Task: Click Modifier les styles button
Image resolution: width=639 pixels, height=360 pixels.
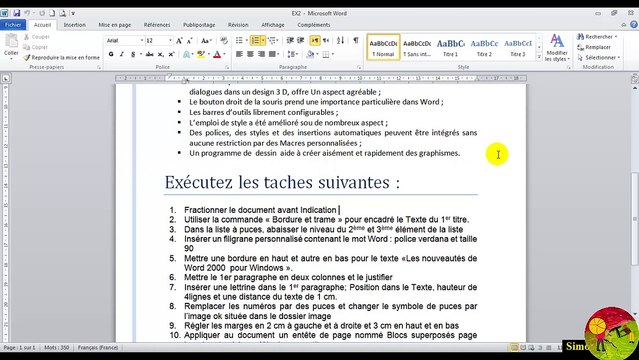Action: pos(557,47)
